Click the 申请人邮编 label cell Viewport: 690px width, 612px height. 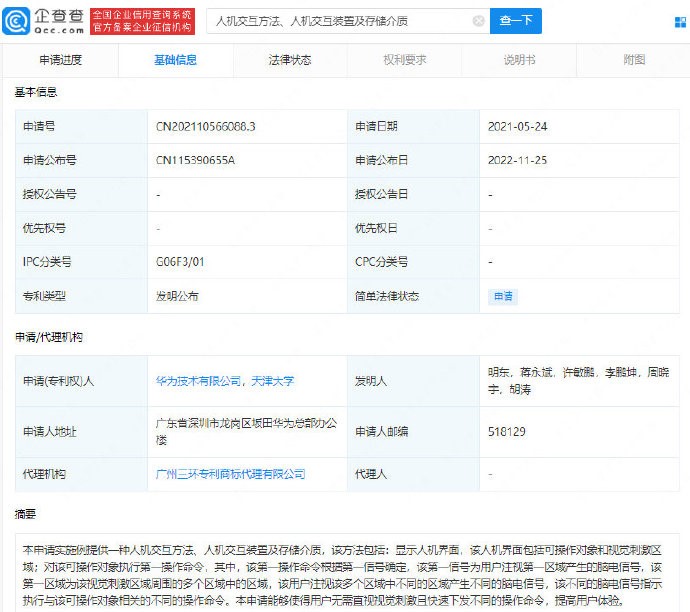click(414, 432)
